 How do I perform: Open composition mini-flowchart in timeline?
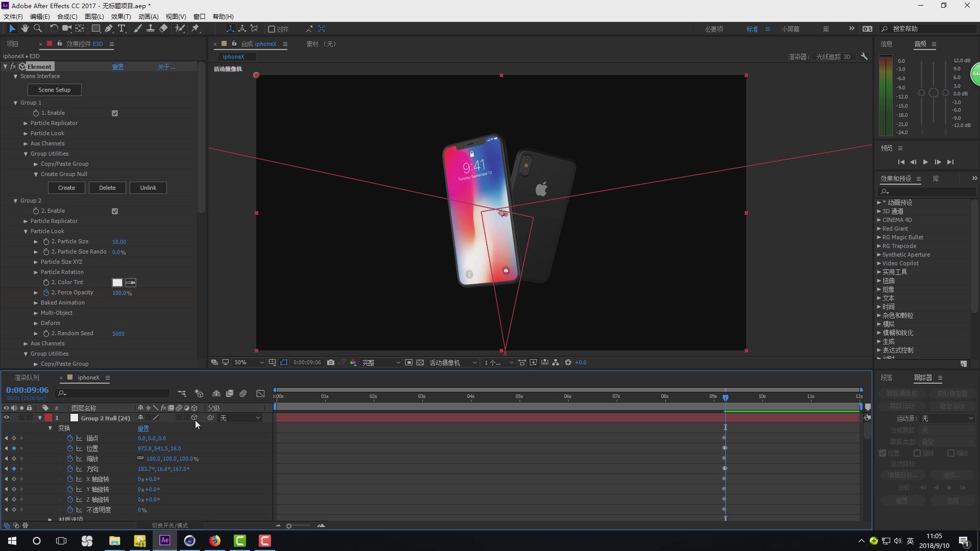(x=182, y=393)
